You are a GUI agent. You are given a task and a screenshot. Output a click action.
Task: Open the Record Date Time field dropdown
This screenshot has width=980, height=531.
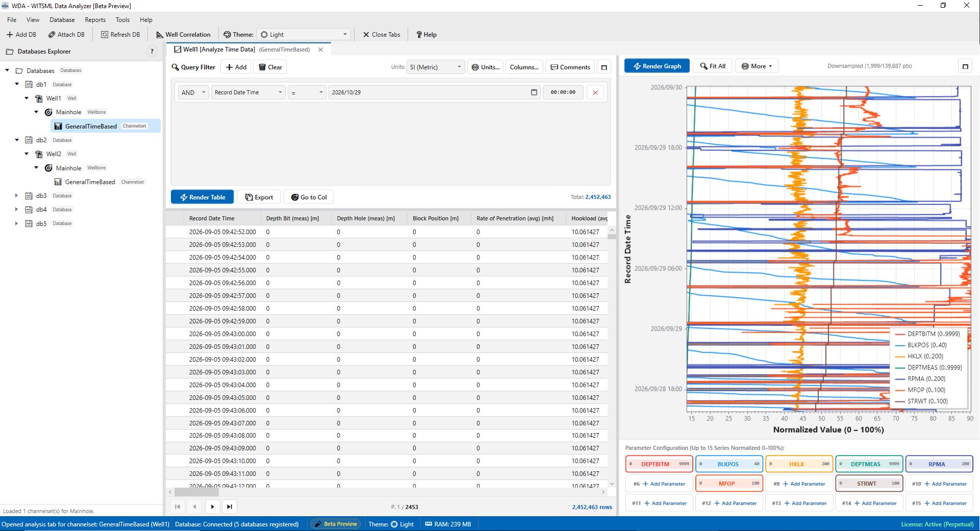point(248,92)
